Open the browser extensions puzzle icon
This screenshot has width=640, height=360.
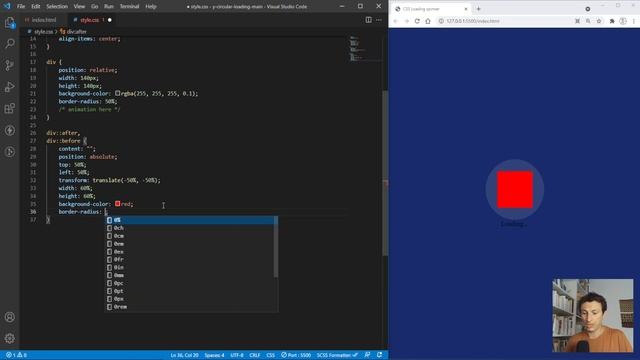point(612,21)
